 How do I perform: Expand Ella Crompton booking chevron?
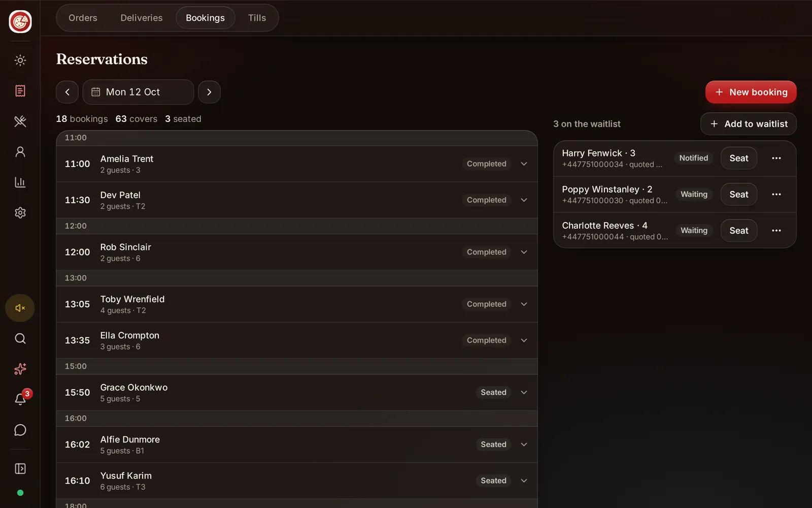coord(524,340)
